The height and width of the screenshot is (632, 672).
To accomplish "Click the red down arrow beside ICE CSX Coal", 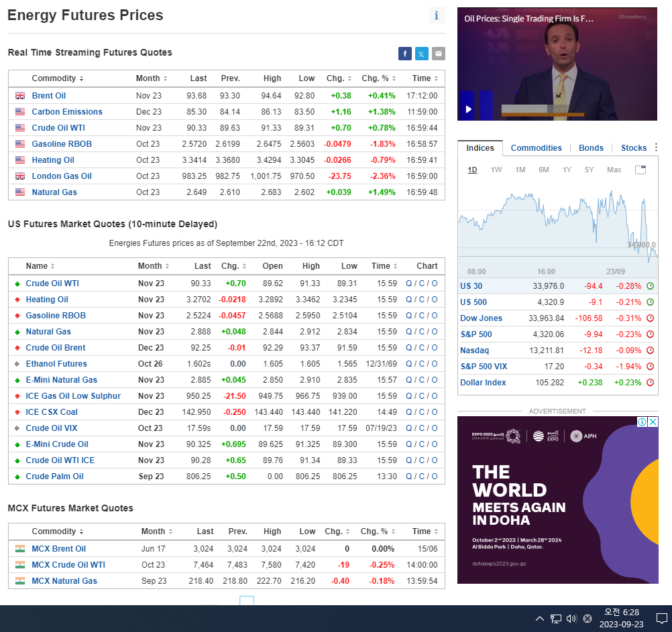I will coord(17,412).
